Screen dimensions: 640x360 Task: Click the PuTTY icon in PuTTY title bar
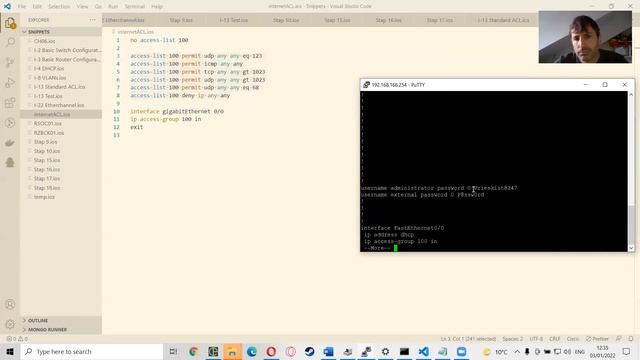click(366, 85)
